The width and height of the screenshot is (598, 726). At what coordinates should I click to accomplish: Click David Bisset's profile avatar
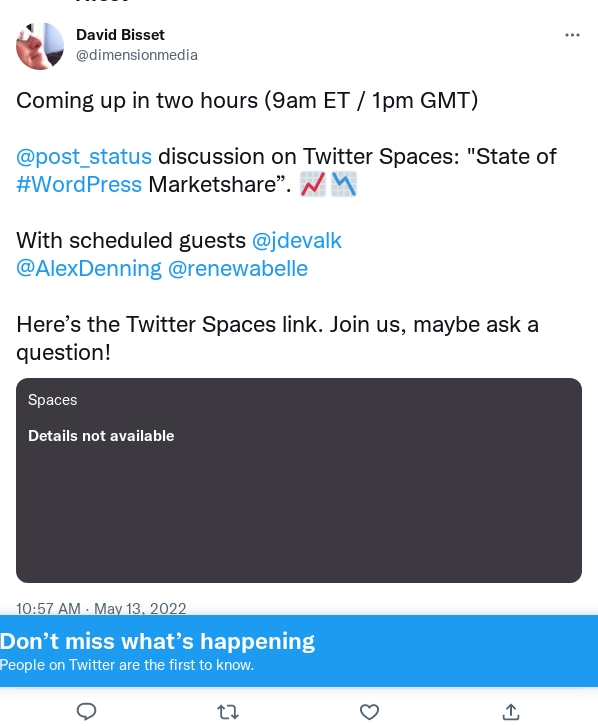point(40,46)
